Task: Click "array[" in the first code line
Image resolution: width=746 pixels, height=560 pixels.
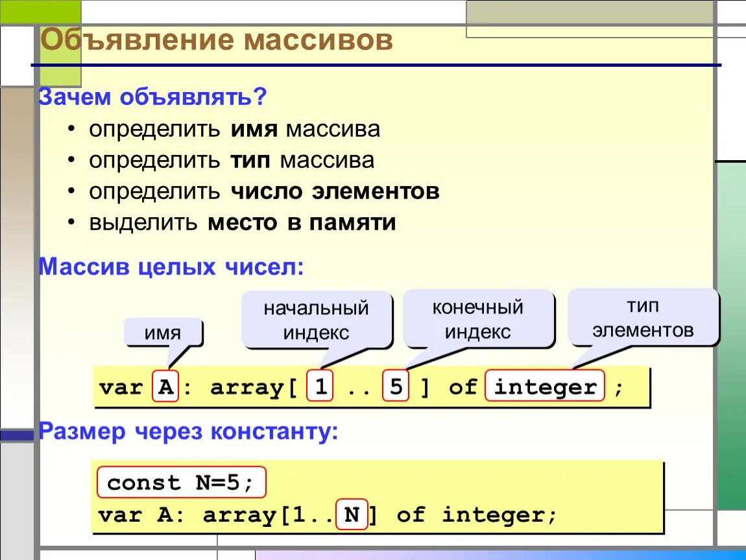Action: [x=254, y=388]
